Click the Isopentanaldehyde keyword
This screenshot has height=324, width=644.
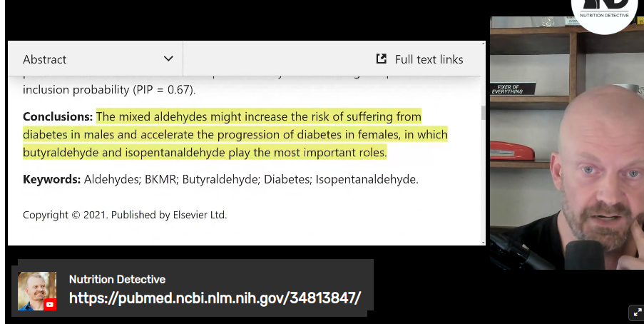pyautogui.click(x=367, y=180)
